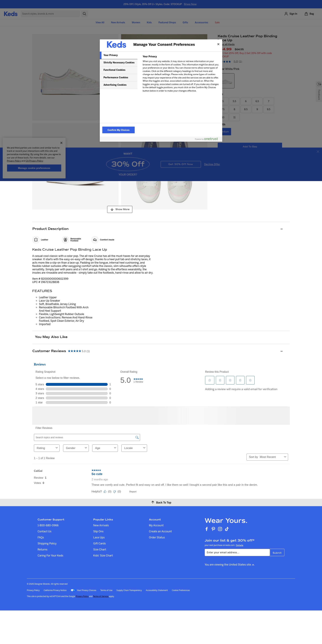Viewport: 322px width, 644px height.
Task: Click the Back To Top arrow
Action: tap(153, 502)
